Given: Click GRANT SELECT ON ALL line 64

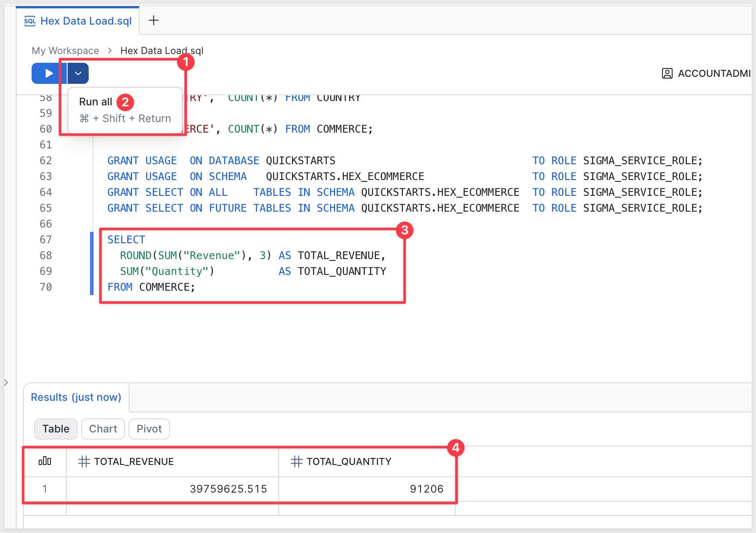Looking at the screenshot, I should click(x=167, y=192).
